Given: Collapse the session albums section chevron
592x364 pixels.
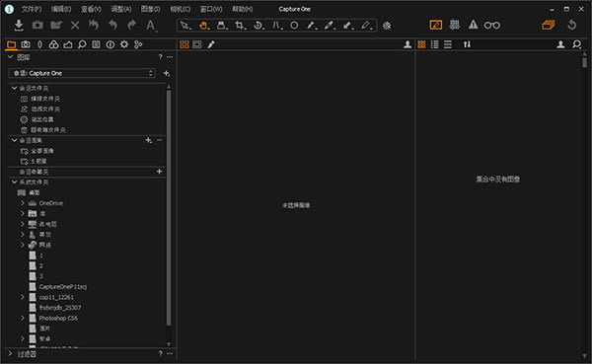Looking at the screenshot, I should click(15, 140).
